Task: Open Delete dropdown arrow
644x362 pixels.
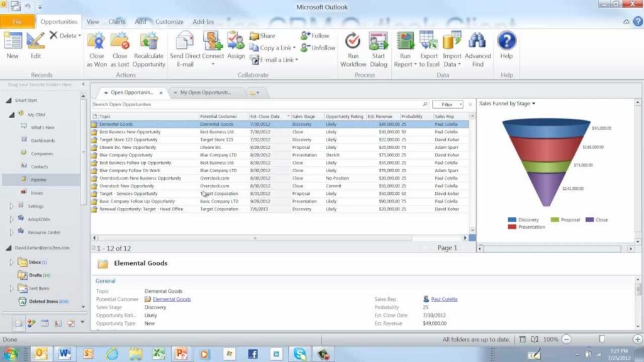Action: point(79,36)
